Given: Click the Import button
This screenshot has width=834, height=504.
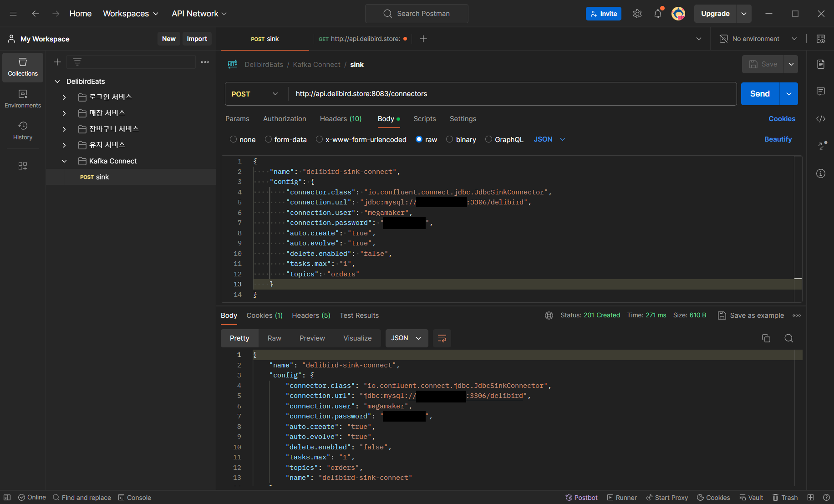Looking at the screenshot, I should pos(197,39).
